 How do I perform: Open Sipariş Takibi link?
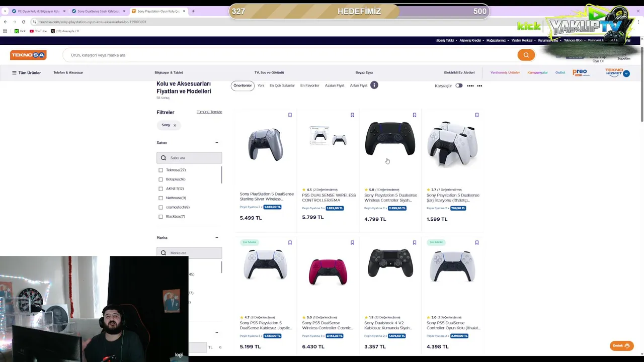[x=445, y=40]
